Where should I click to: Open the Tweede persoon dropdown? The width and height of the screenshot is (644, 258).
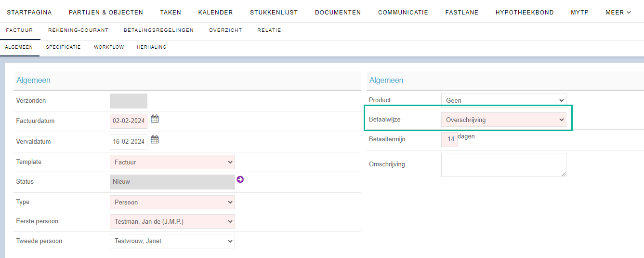pos(172,241)
